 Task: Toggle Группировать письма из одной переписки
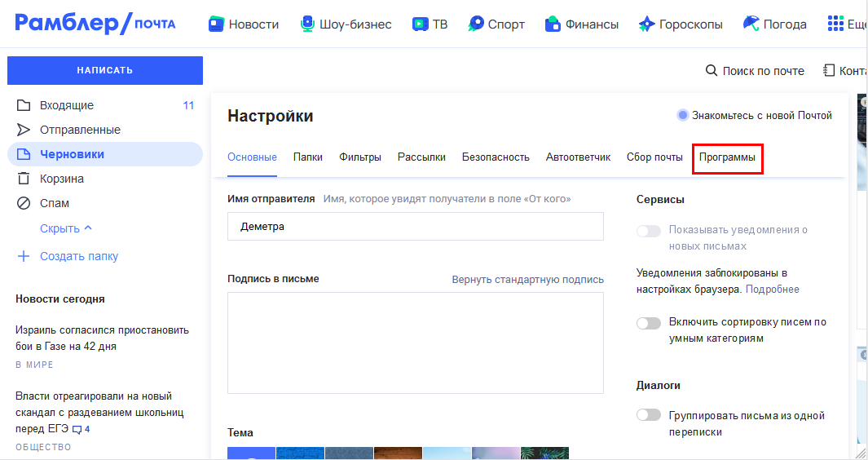(649, 415)
